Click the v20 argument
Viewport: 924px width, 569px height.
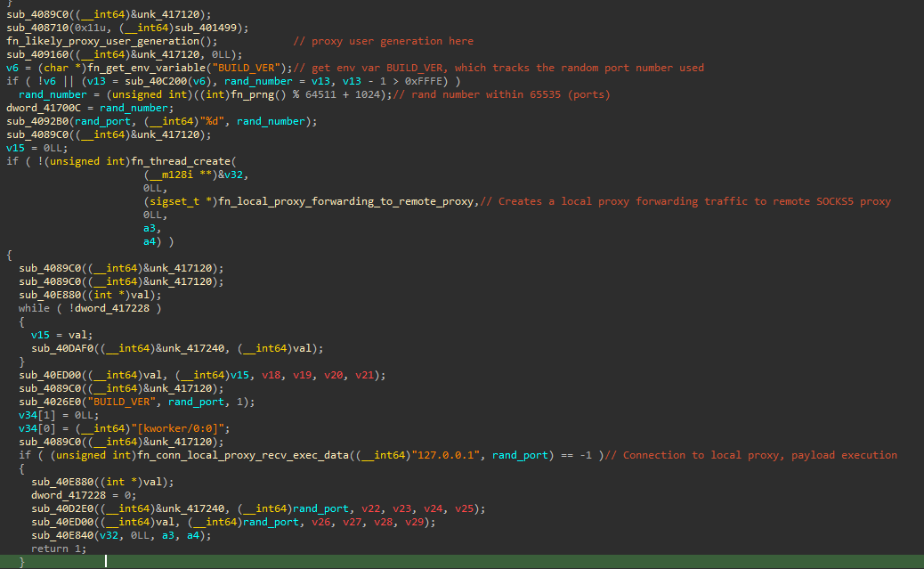[x=333, y=374]
